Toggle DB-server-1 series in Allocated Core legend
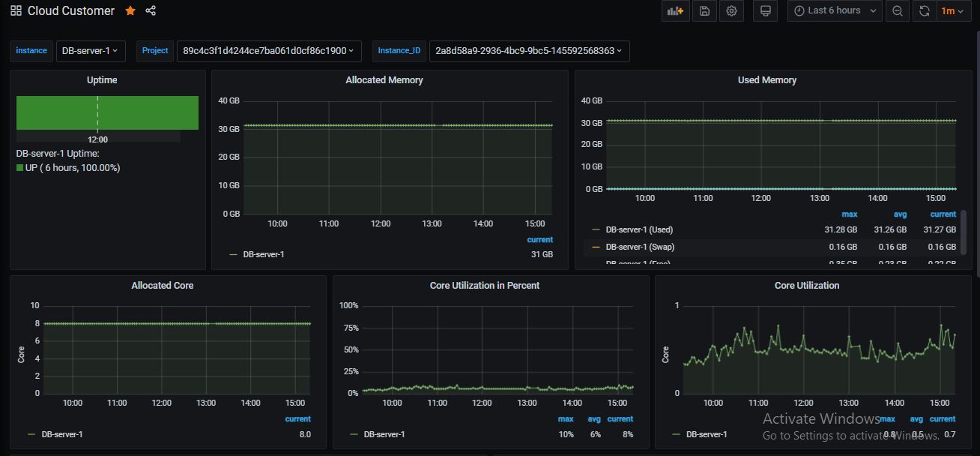 tap(62, 434)
